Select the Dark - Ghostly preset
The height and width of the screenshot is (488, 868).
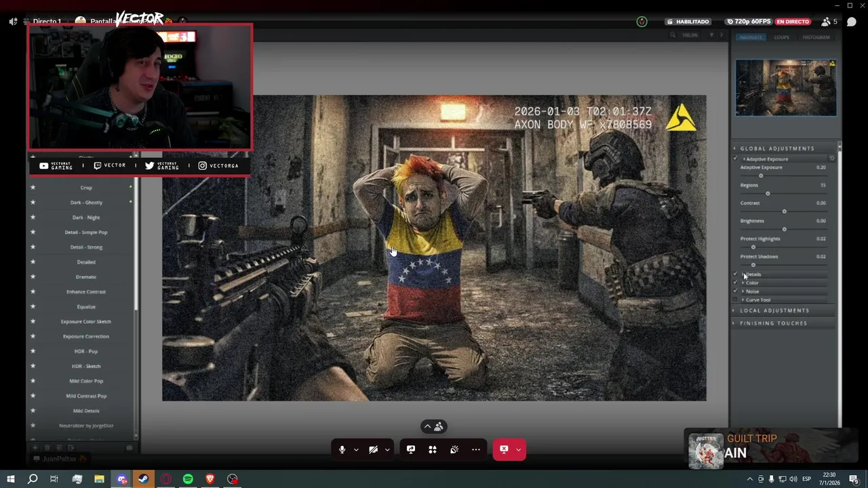coord(86,203)
